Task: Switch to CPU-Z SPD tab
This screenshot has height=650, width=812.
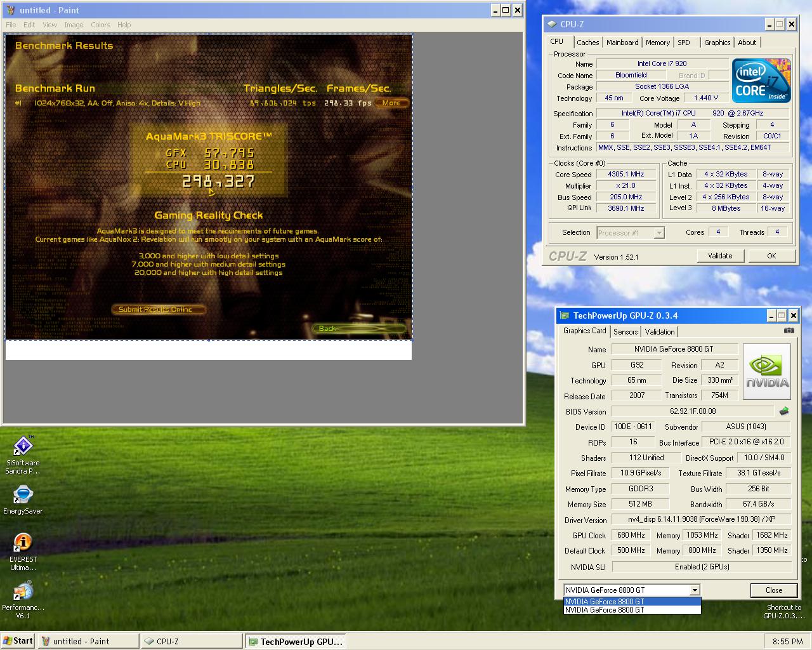Action: click(x=684, y=43)
